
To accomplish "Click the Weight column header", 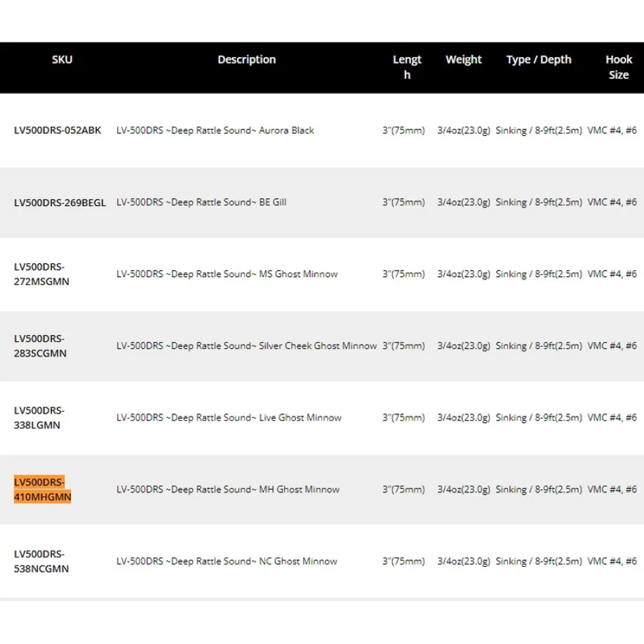I will pyautogui.click(x=463, y=59).
